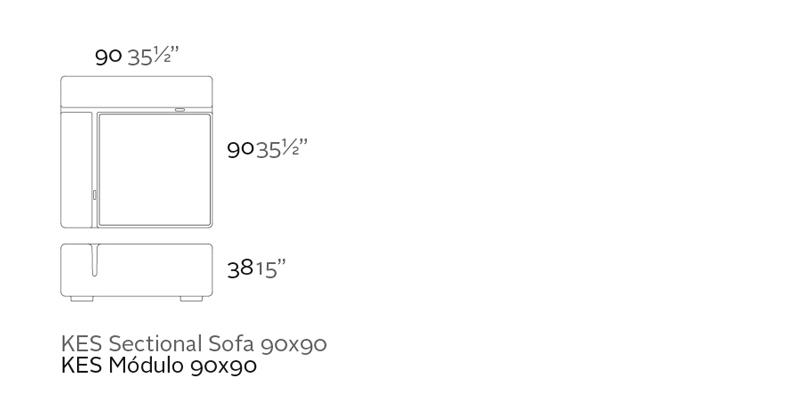
Task: Click the word Sofa in the English title
Action: tap(233, 344)
